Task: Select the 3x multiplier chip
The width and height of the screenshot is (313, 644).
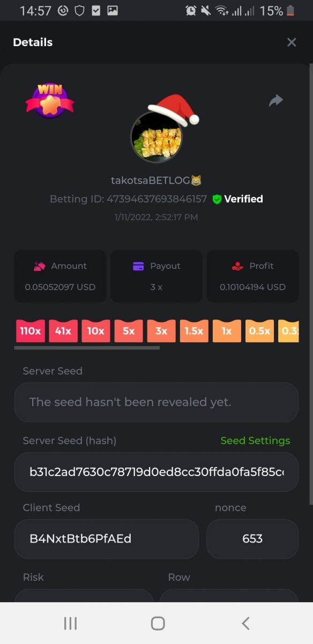Action: (x=161, y=331)
